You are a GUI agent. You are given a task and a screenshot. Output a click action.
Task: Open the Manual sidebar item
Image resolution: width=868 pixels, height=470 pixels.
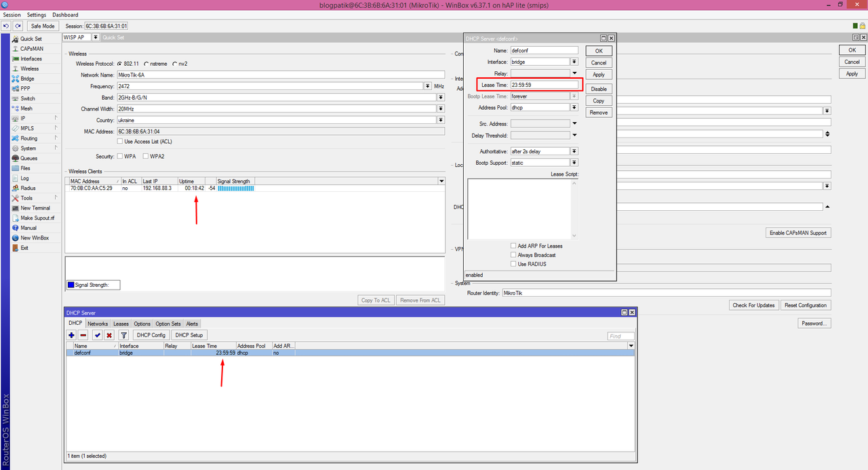point(28,228)
